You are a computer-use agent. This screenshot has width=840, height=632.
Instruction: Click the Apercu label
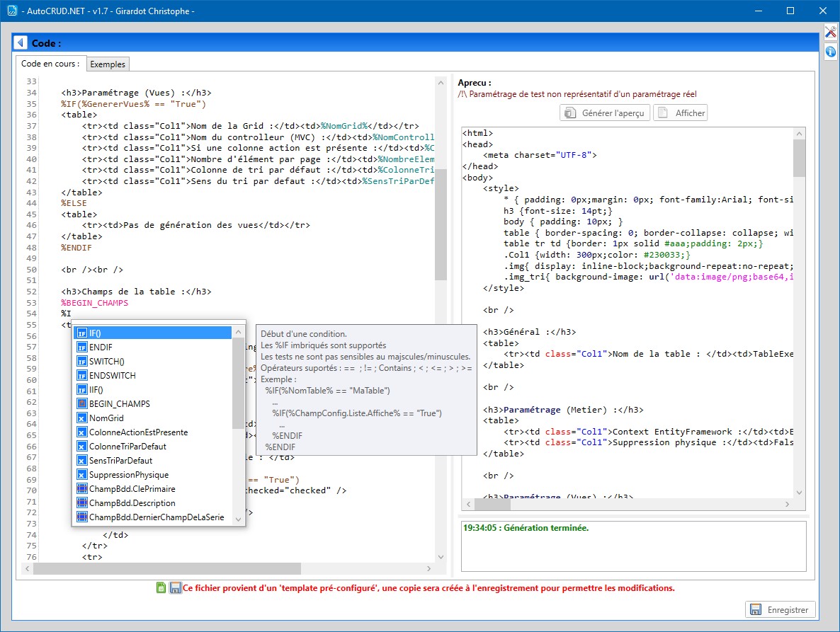(474, 83)
